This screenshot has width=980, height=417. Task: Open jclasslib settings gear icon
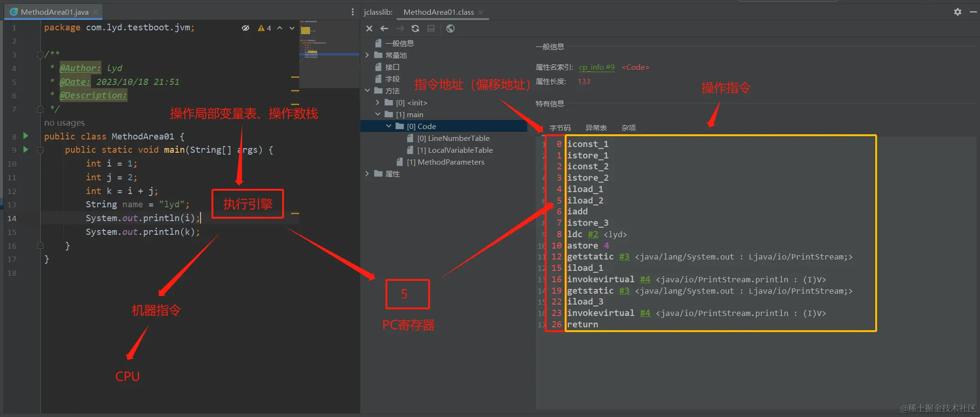958,12
